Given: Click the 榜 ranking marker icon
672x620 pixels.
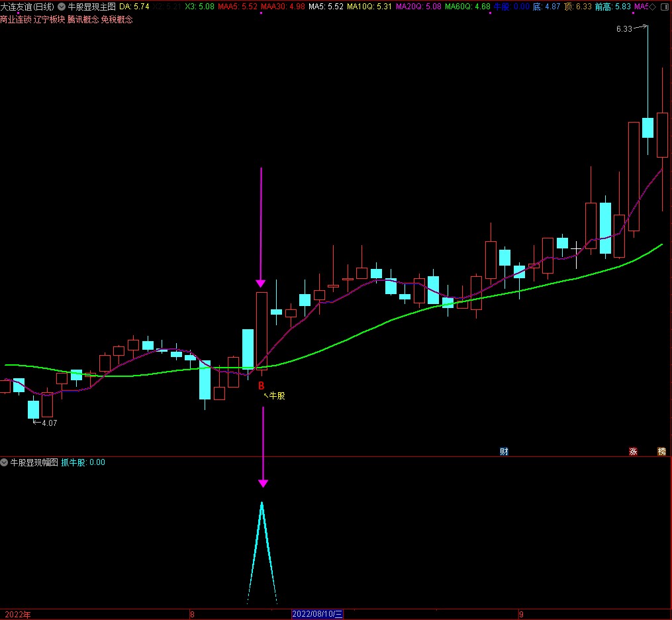Looking at the screenshot, I should (661, 452).
